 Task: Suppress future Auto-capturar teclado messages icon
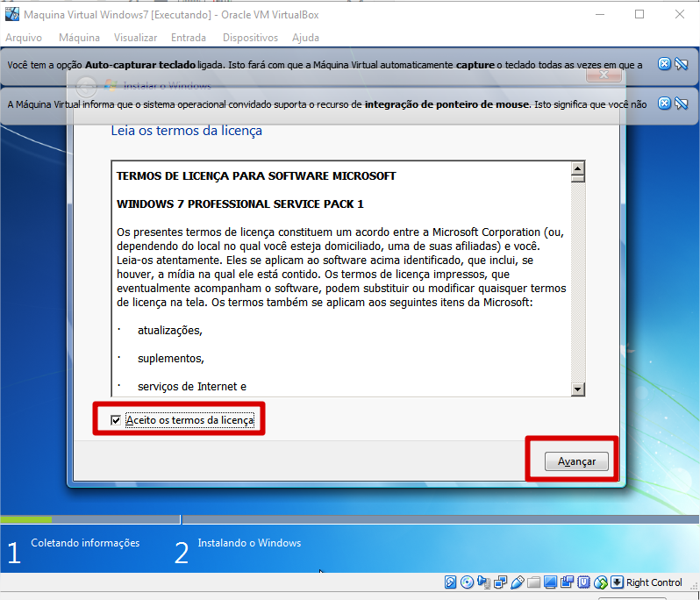click(682, 64)
